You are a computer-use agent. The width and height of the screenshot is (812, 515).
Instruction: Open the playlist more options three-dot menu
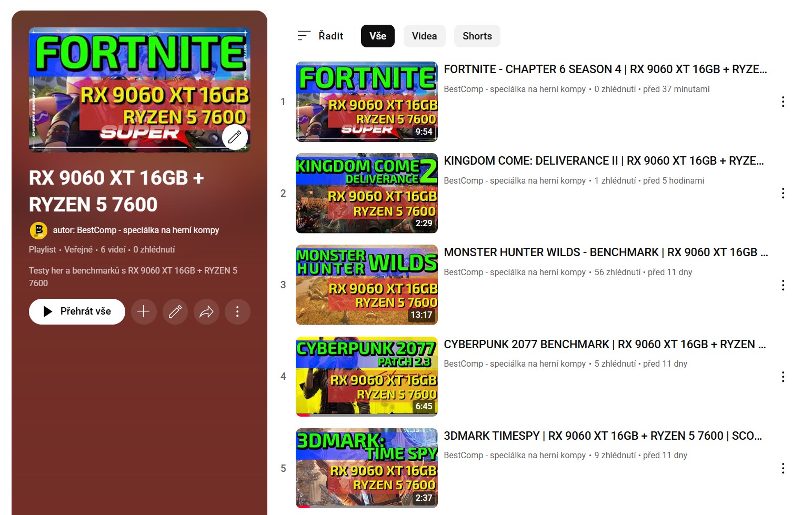237,311
